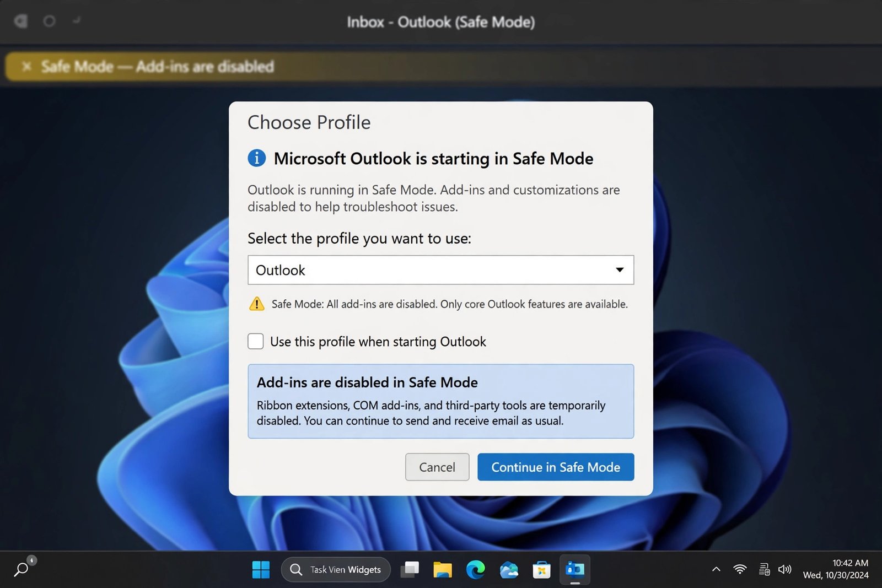882x588 pixels.
Task: Click the device tray icon beside Wi-Fi
Action: (764, 569)
